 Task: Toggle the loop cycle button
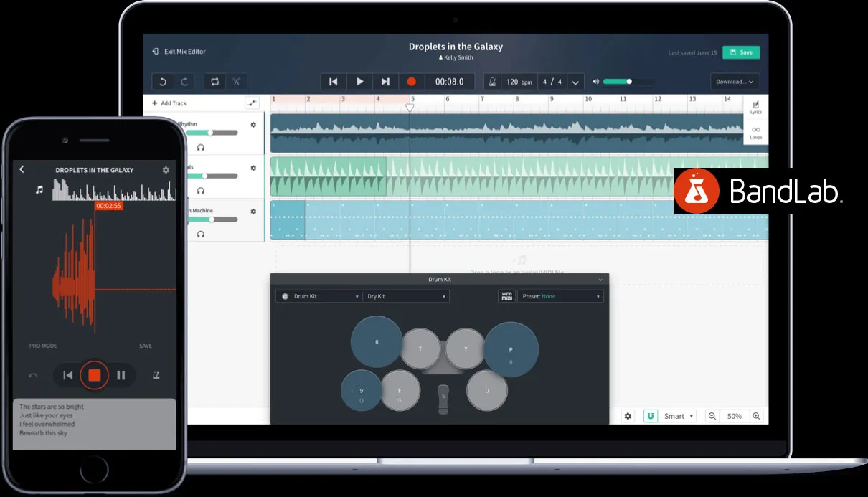click(214, 82)
